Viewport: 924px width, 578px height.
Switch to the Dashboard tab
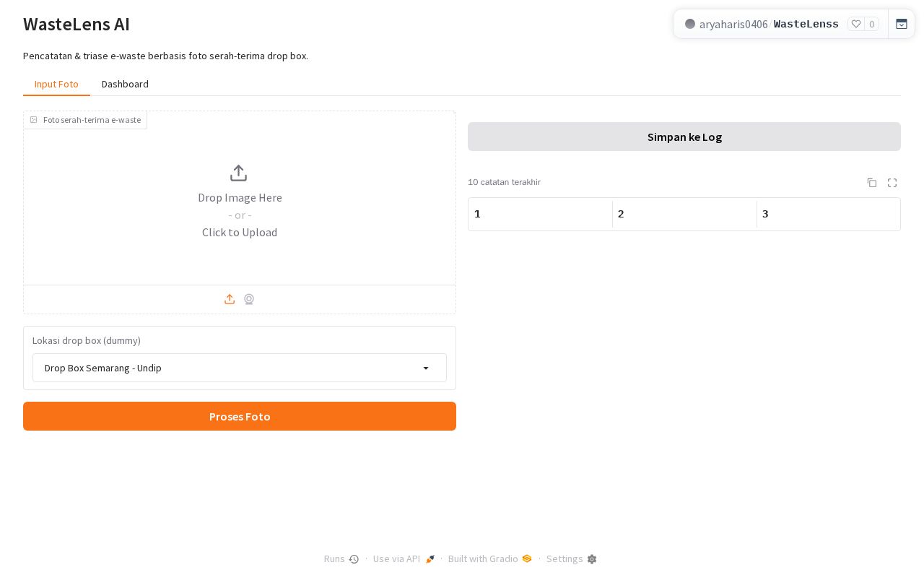click(125, 85)
